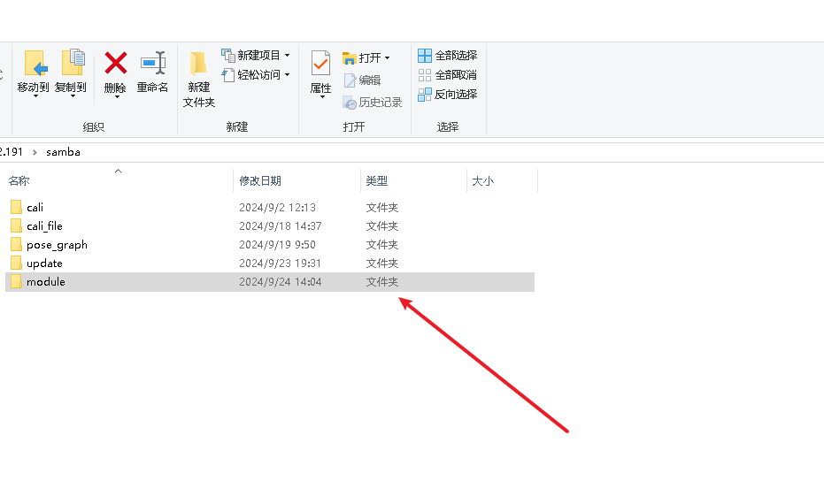Select the pose_graph folder
The height and width of the screenshot is (504, 824).
click(270, 245)
